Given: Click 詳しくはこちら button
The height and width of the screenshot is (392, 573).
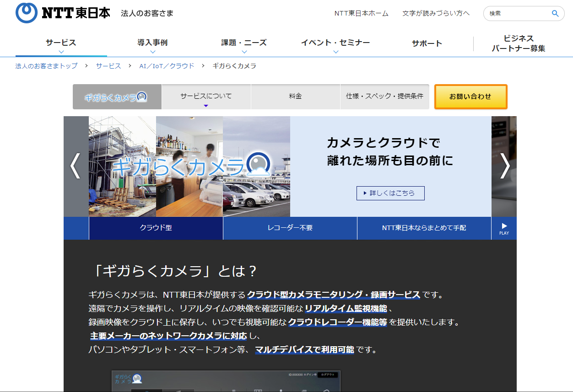Looking at the screenshot, I should coord(390,193).
